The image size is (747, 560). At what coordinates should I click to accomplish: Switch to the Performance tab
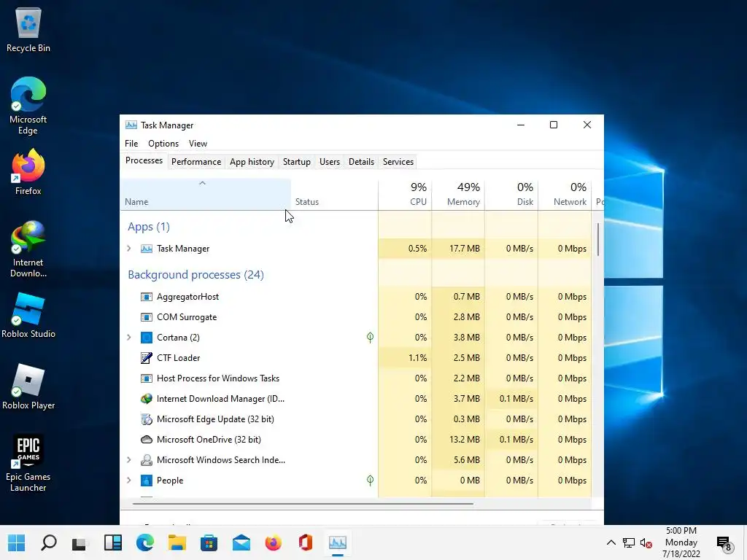point(196,162)
